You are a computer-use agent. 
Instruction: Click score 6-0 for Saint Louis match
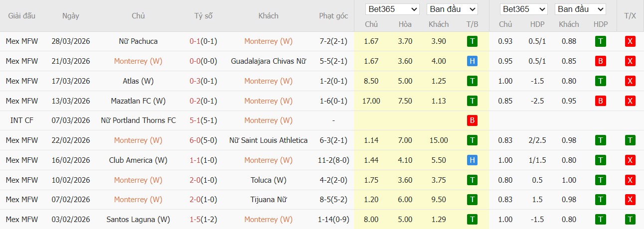point(194,140)
